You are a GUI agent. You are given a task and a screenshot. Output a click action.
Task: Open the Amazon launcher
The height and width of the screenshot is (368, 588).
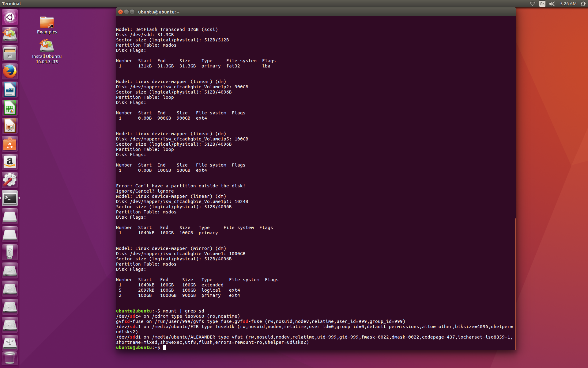10,162
